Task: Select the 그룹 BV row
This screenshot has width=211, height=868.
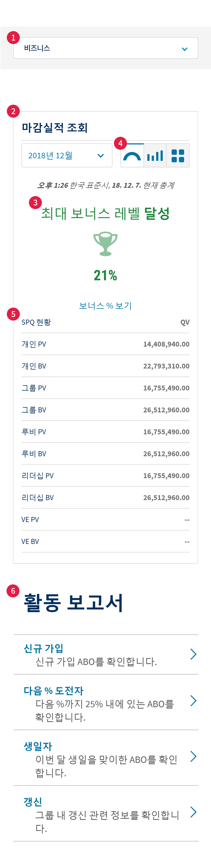Action: 105,410
